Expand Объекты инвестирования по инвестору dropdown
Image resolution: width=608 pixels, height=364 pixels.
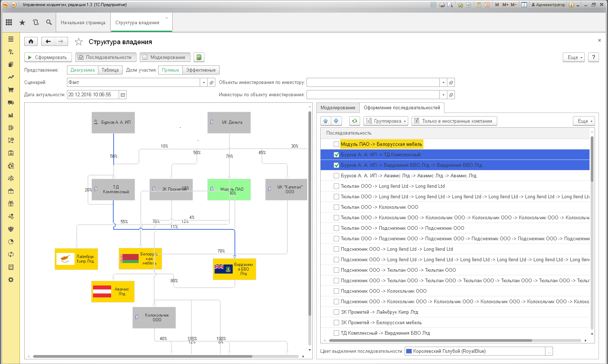[x=443, y=82]
